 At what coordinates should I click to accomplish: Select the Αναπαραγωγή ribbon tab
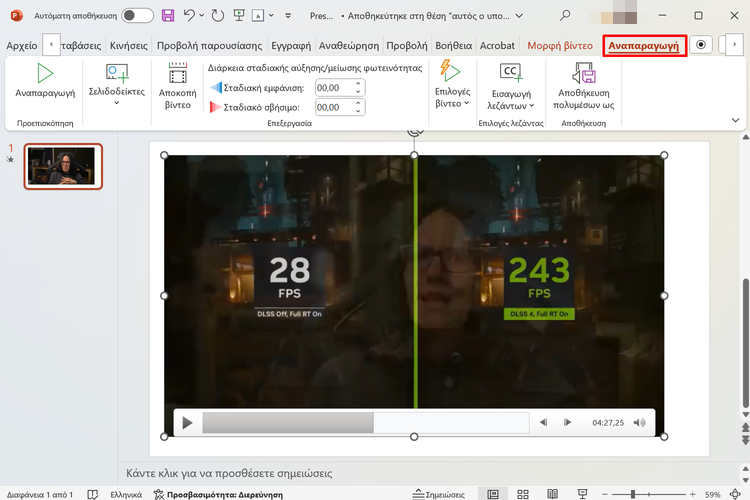643,45
